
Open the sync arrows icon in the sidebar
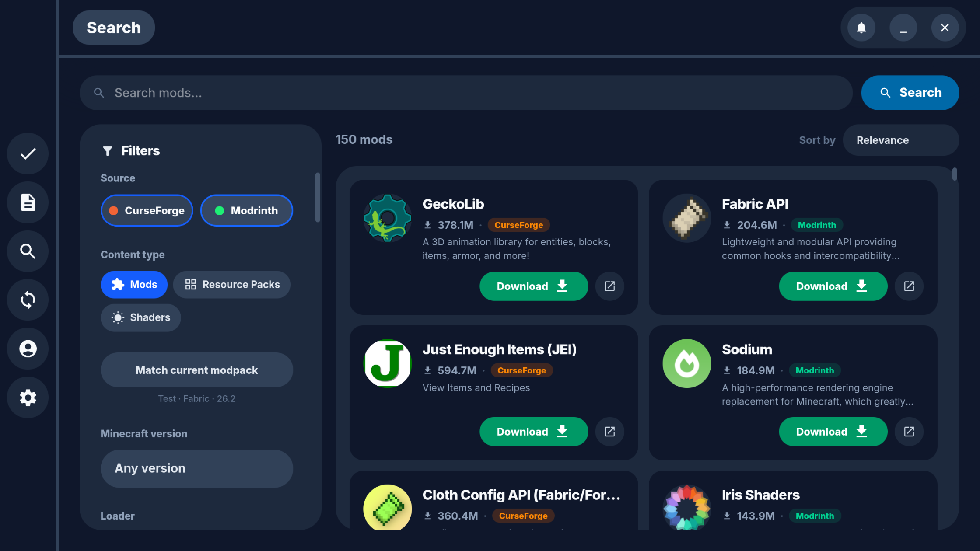click(28, 300)
